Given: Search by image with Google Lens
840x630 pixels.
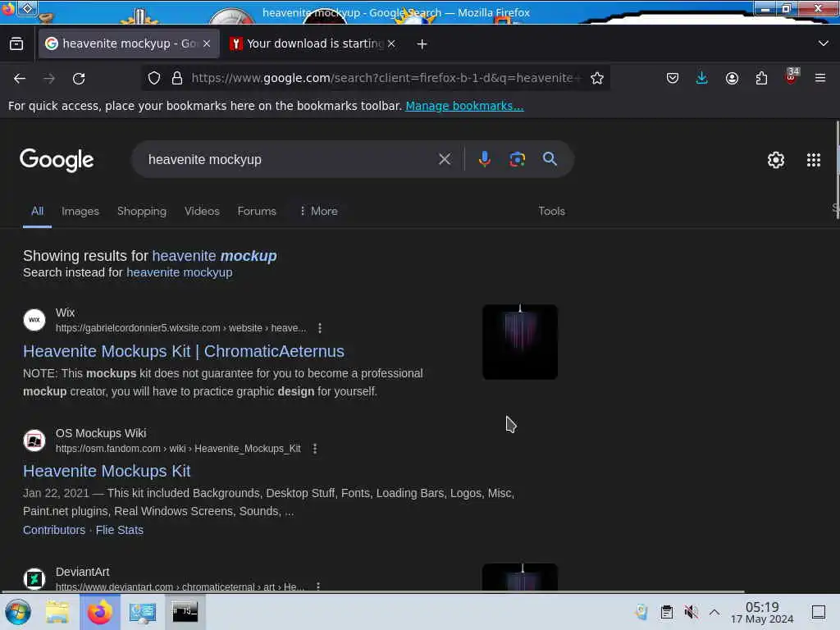Looking at the screenshot, I should (517, 159).
